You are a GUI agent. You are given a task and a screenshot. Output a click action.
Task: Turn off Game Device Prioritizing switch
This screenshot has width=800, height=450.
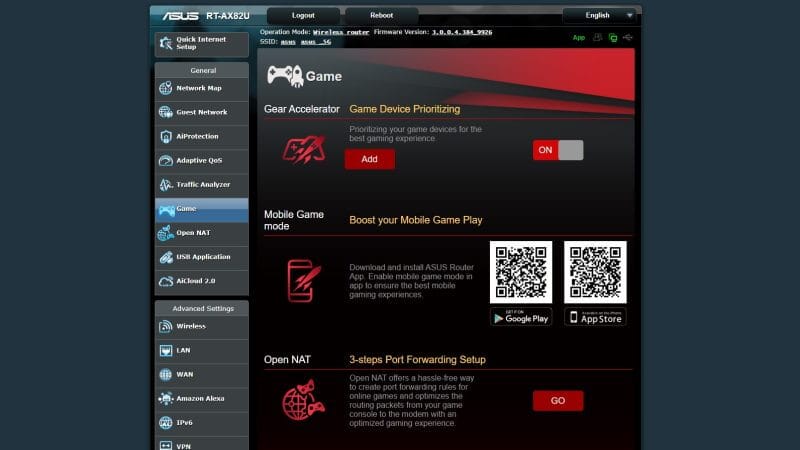[x=558, y=150]
